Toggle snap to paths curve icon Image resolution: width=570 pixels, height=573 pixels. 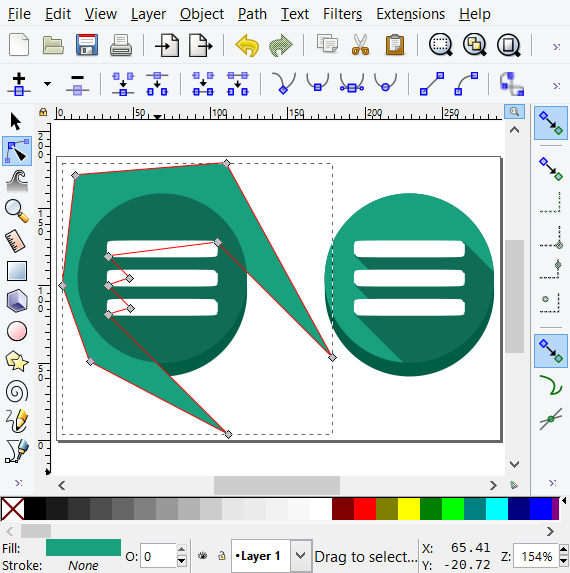click(551, 385)
